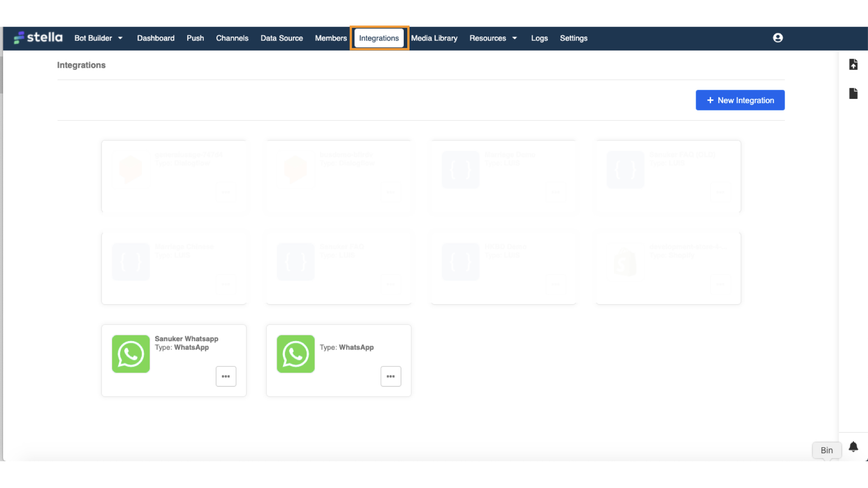Image resolution: width=868 pixels, height=488 pixels.
Task: Open the Settings page
Action: tap(573, 38)
